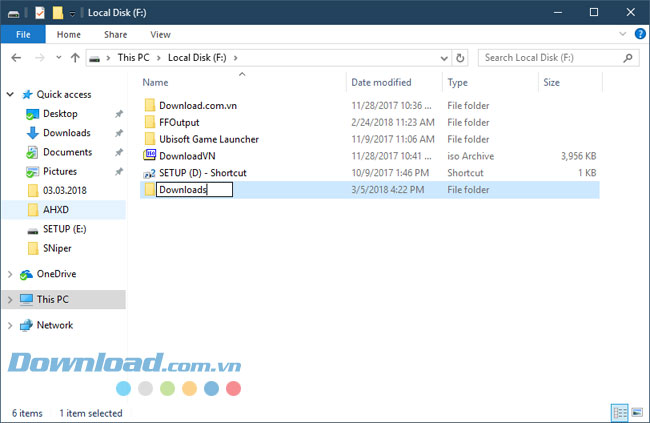Open SETUP (E:) drive in sidebar
Screen dimensions: 650x423
pyautogui.click(x=65, y=229)
